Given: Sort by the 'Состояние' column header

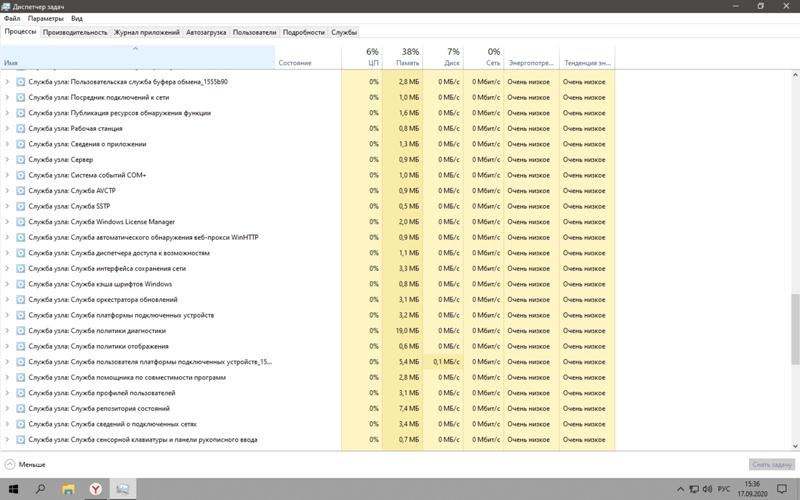Looking at the screenshot, I should point(308,57).
